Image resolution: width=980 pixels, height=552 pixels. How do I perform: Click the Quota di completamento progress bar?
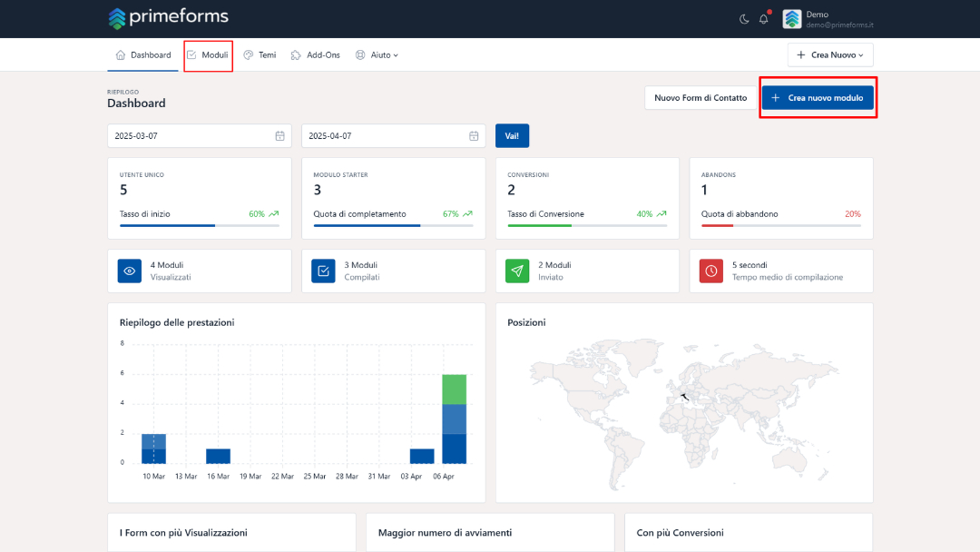(393, 226)
